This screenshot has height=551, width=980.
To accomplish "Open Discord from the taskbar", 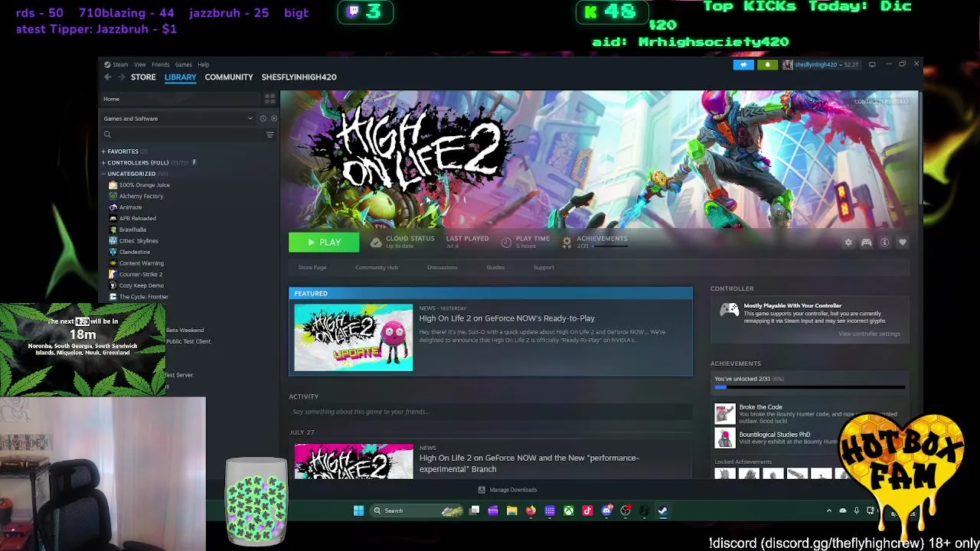I will 606,510.
